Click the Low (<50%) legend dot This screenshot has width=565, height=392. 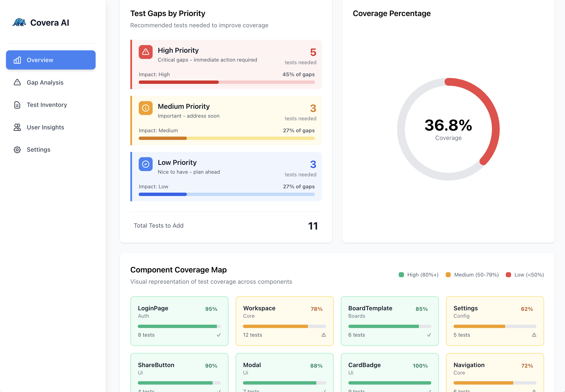coord(509,275)
